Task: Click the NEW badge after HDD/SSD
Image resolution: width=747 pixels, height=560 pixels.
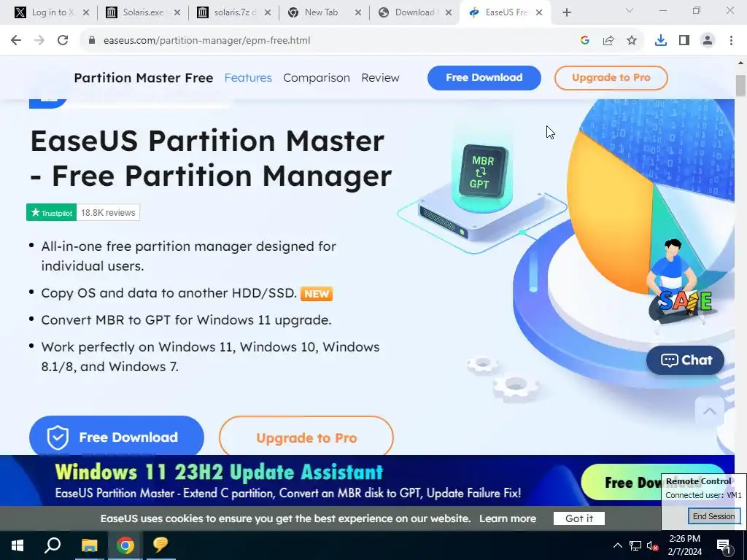Action: (317, 294)
